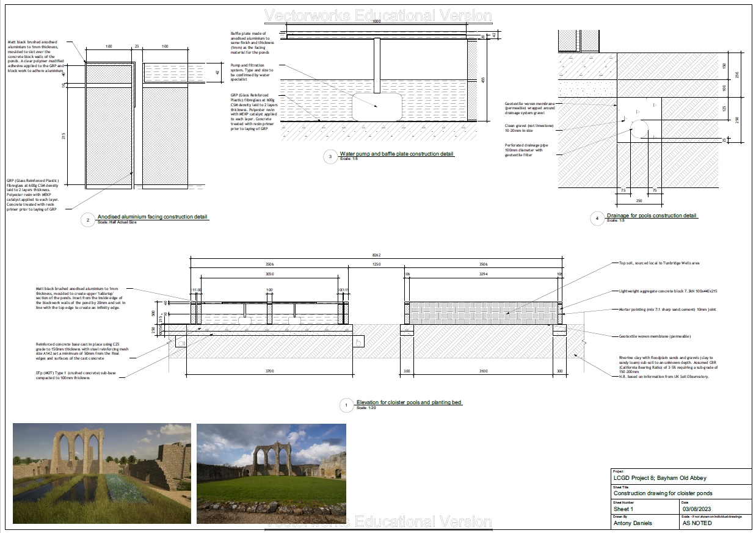Select the 'Drainage for pools construction detail' title
Image resolution: width=756 pixels, height=533 pixels.
tap(652, 216)
